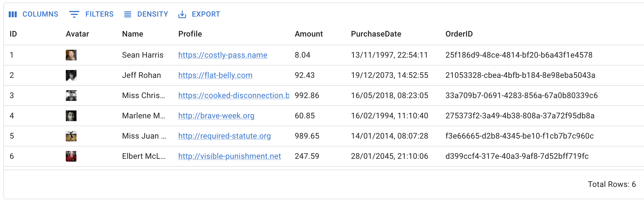This screenshot has width=644, height=208.
Task: Open the costly-pass.name profile link
Action: 223,55
